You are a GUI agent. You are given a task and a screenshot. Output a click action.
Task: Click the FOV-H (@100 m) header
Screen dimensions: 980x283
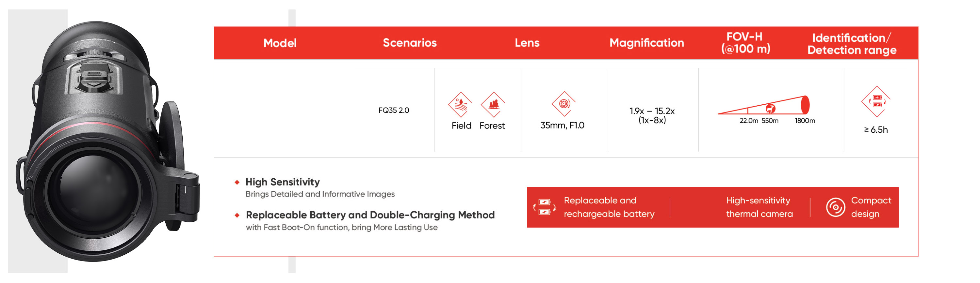[x=745, y=43]
